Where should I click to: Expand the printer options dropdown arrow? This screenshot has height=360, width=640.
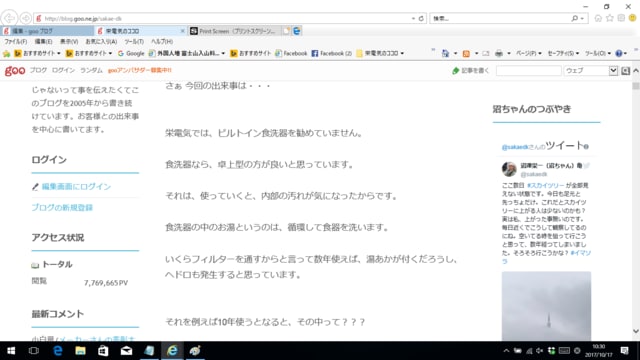[509, 53]
